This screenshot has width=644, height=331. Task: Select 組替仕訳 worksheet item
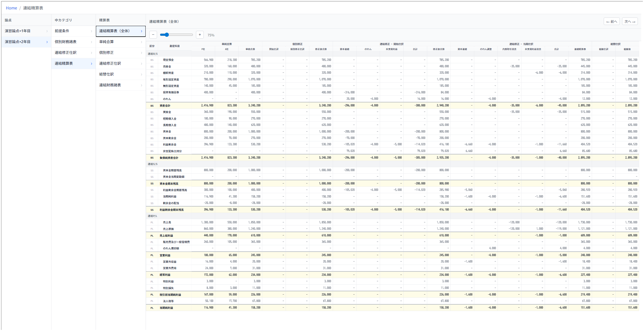(106, 74)
